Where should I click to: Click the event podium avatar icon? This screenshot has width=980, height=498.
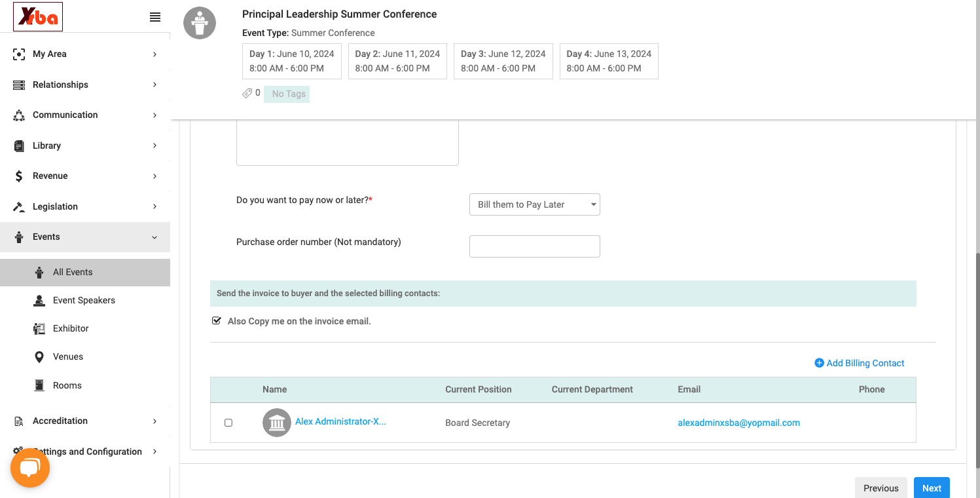(200, 23)
